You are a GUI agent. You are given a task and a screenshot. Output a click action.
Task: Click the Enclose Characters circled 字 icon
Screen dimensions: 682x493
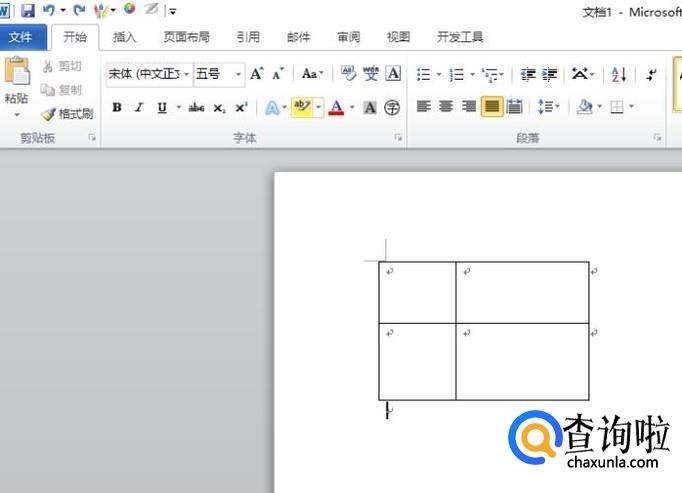[x=392, y=107]
